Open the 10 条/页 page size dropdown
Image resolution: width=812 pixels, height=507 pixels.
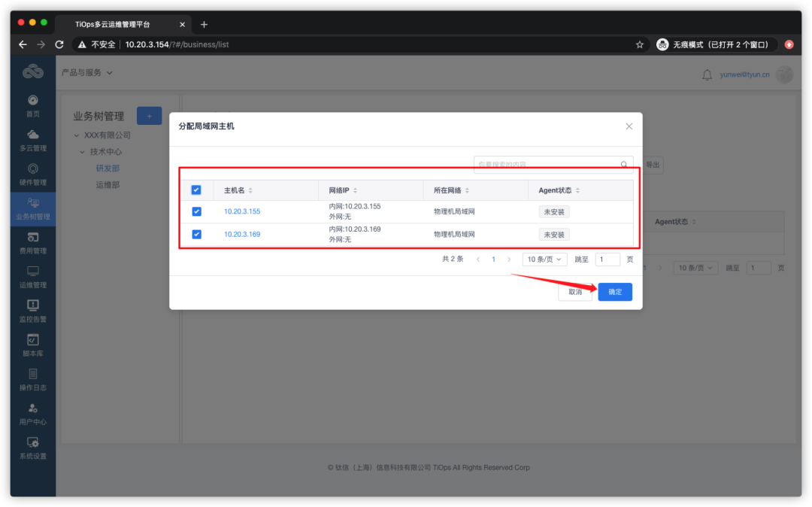coord(544,259)
